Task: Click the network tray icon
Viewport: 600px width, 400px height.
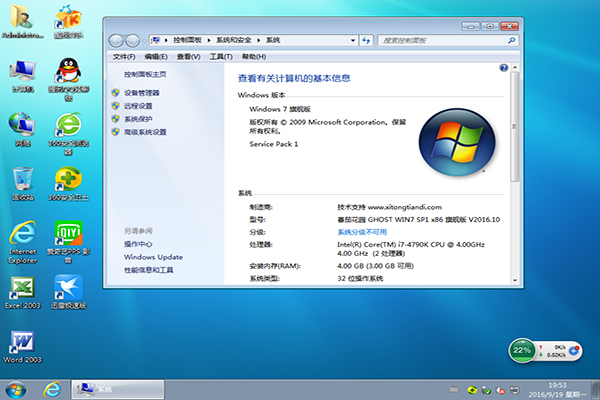Action: coord(515,390)
